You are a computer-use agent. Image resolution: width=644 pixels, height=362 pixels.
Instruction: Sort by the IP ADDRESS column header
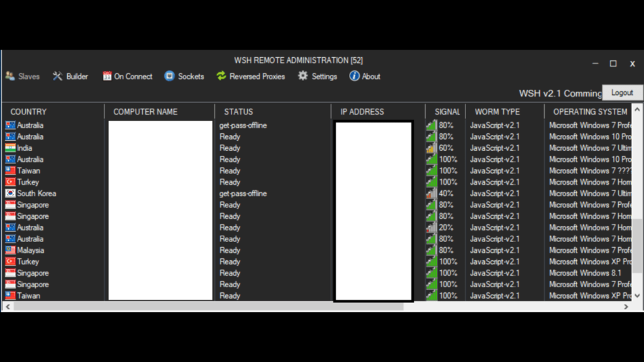coord(362,112)
